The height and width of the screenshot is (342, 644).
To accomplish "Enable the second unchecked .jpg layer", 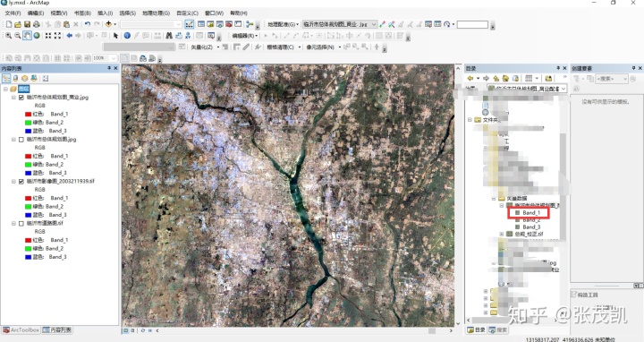I will pos(21,140).
